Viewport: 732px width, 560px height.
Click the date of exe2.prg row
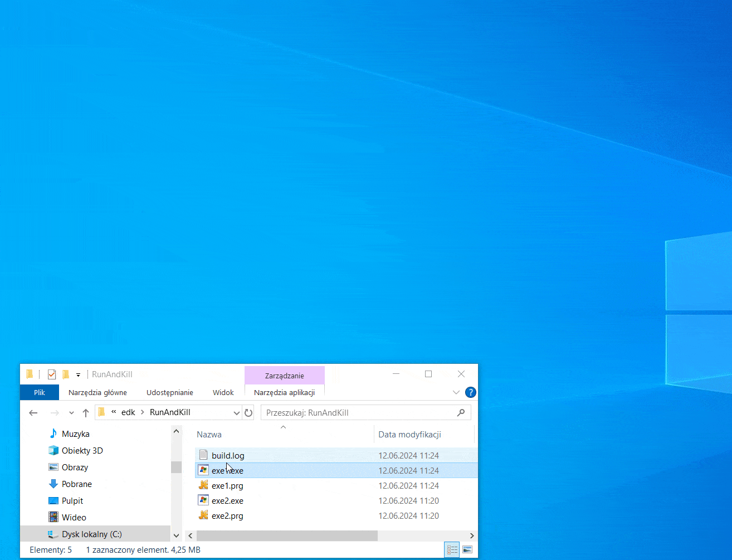(x=408, y=516)
